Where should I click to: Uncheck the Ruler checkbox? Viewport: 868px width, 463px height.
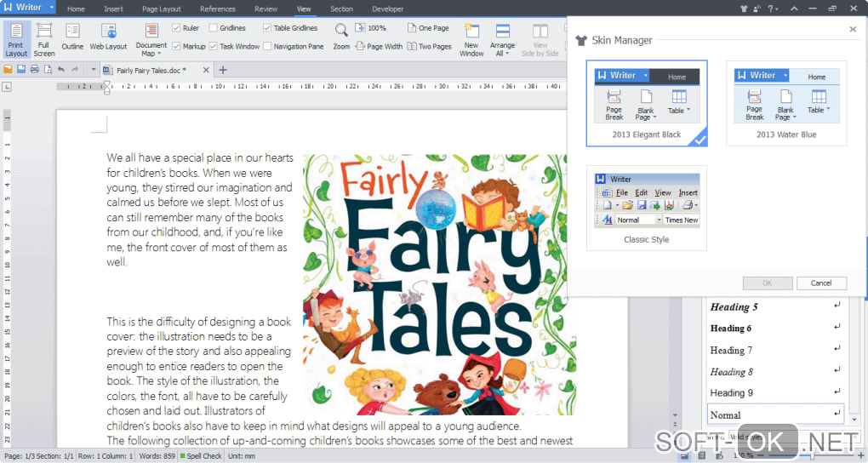coord(176,28)
